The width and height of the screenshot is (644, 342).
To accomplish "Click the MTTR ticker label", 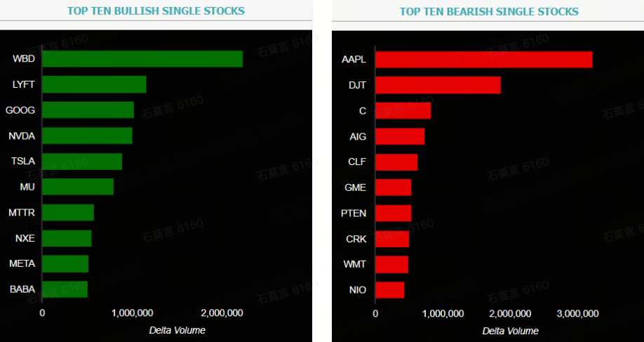I will pos(22,213).
